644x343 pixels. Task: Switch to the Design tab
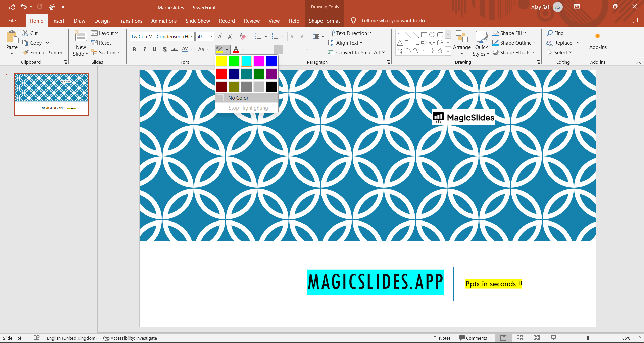(102, 21)
